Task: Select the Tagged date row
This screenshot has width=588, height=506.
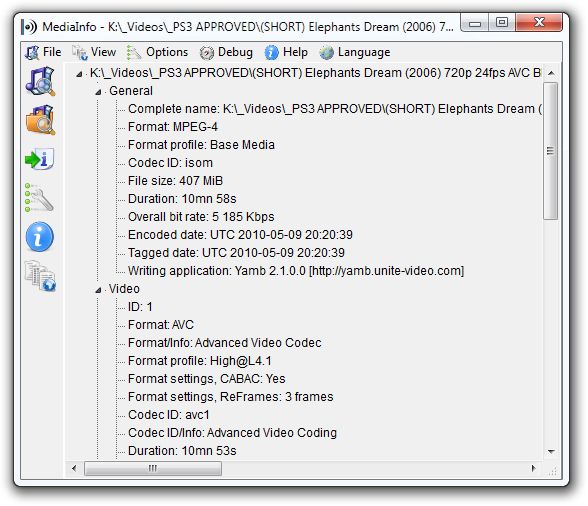Action: pos(236,253)
